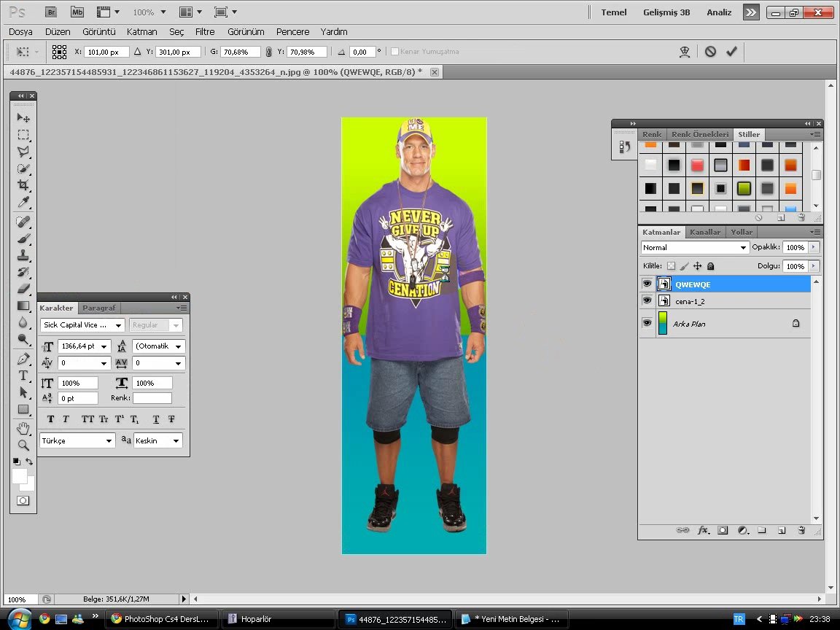Switch to the Paragraf tab
Image resolution: width=840 pixels, height=630 pixels.
(99, 308)
